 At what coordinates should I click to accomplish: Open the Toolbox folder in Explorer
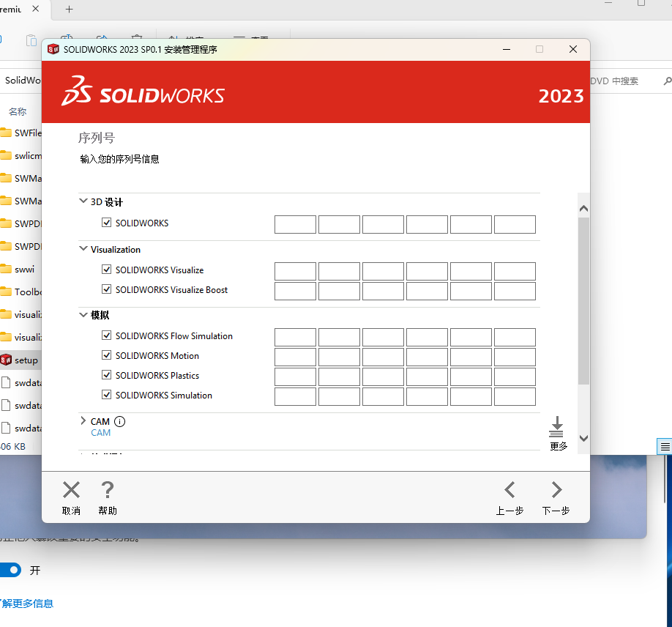click(20, 292)
